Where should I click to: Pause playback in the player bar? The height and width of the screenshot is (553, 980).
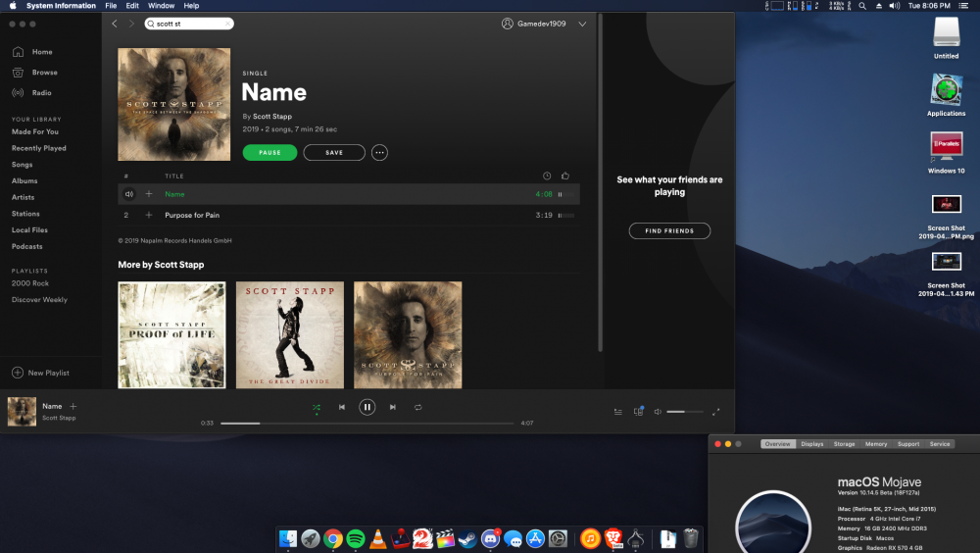[x=367, y=407]
